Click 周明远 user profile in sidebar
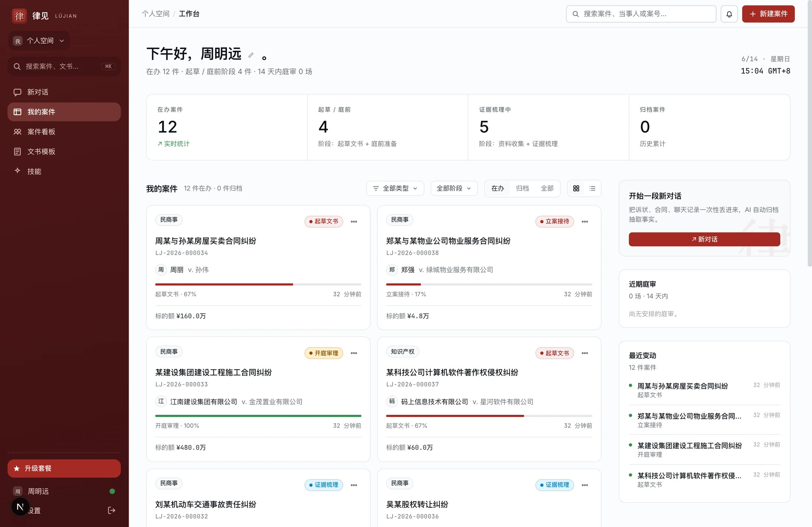 (64, 491)
